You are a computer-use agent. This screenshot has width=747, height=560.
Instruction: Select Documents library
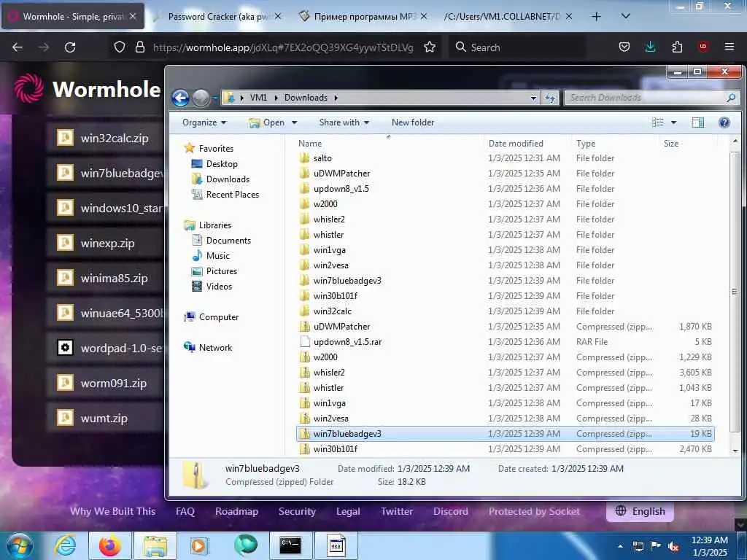pyautogui.click(x=228, y=241)
